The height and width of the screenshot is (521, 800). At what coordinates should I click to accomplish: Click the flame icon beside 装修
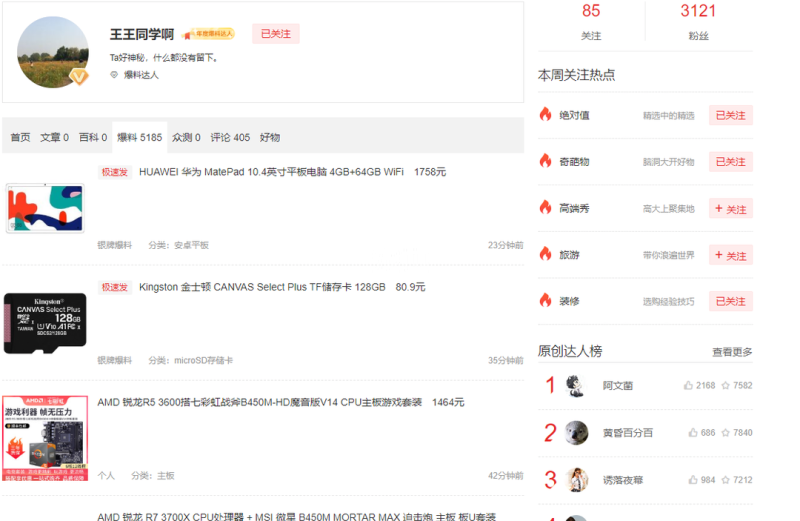pos(545,300)
